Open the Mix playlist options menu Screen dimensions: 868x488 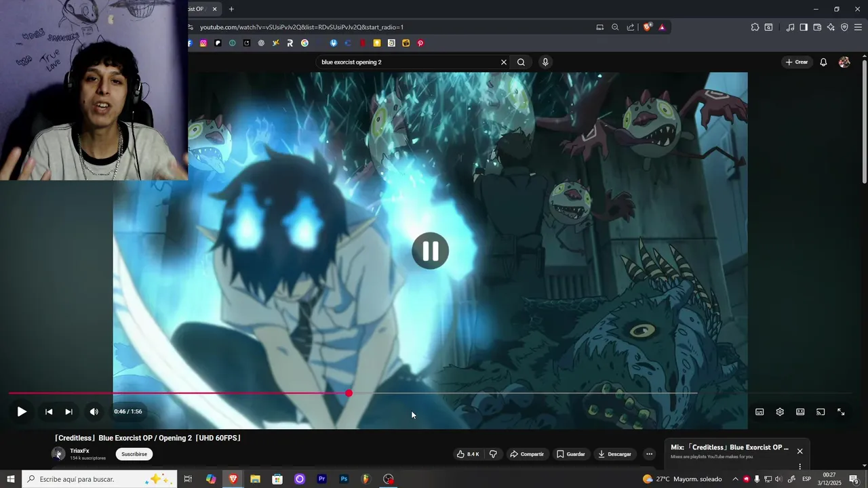pyautogui.click(x=800, y=466)
